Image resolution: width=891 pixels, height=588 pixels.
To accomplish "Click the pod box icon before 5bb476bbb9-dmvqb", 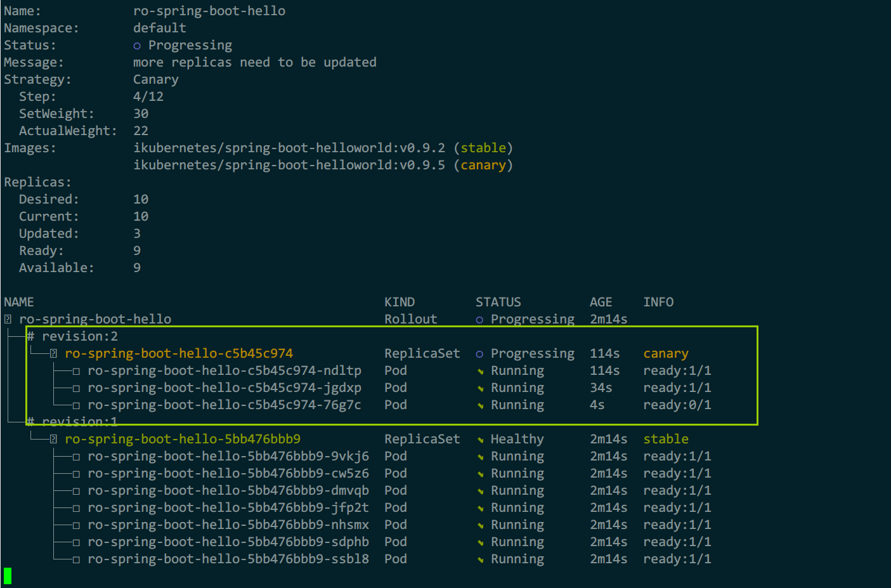I will pos(76,491).
